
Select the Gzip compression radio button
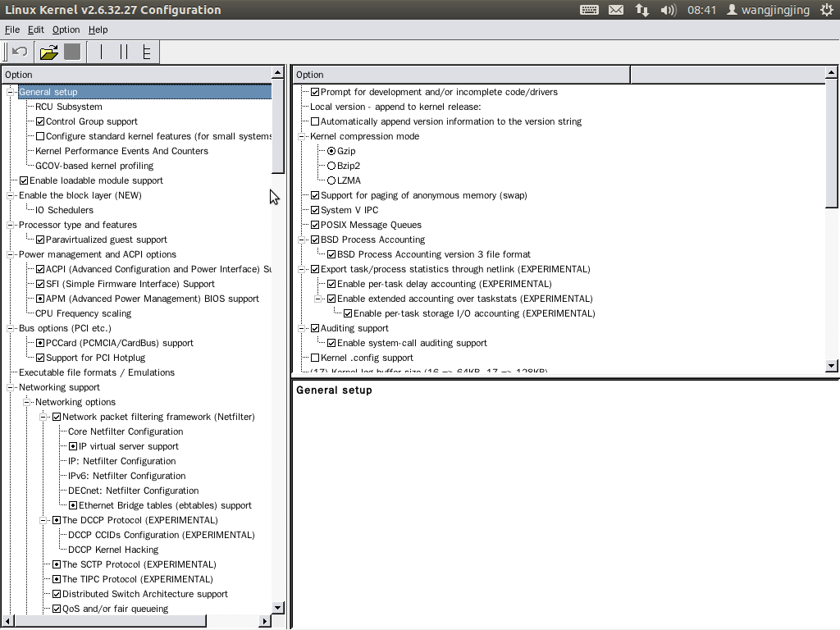(x=331, y=151)
